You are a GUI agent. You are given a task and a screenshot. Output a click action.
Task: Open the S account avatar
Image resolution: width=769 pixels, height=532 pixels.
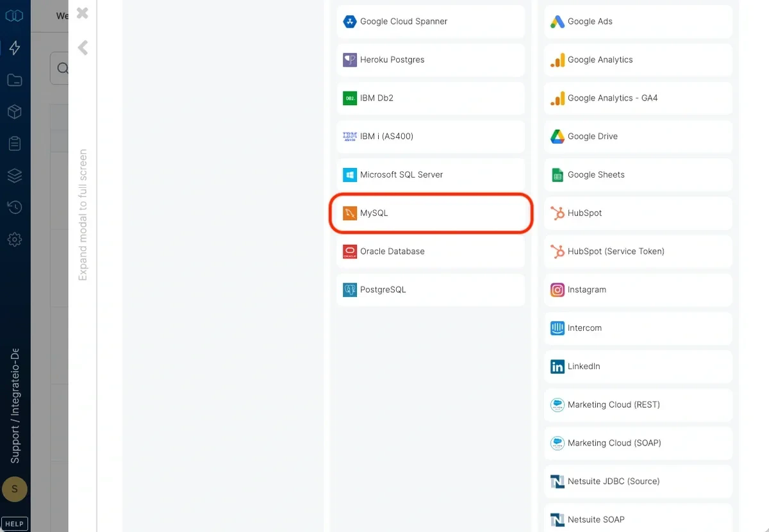(14, 489)
